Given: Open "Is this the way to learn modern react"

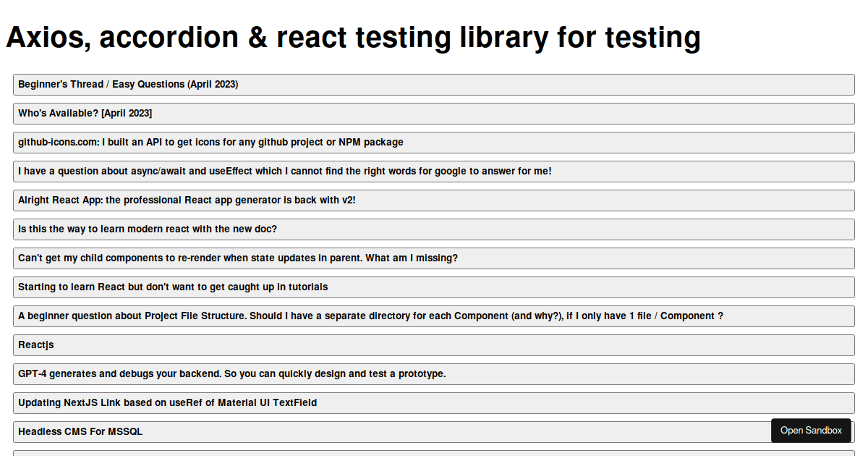Looking at the screenshot, I should (x=434, y=229).
